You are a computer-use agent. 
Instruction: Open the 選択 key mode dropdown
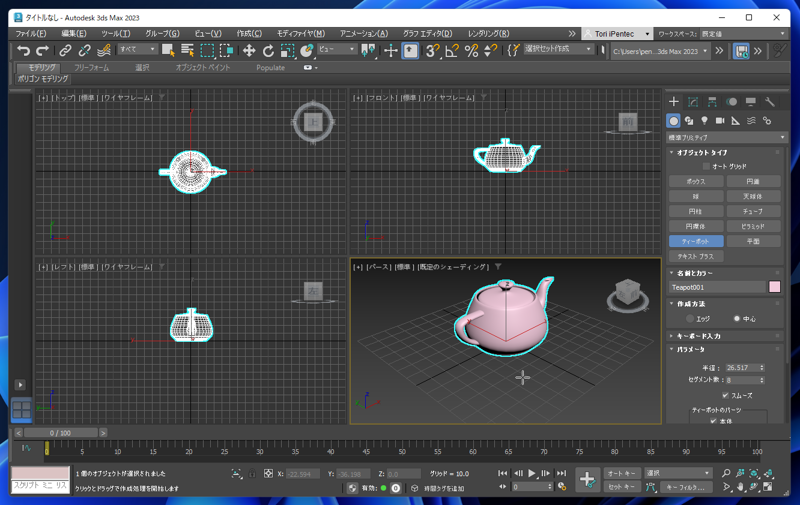(678, 473)
